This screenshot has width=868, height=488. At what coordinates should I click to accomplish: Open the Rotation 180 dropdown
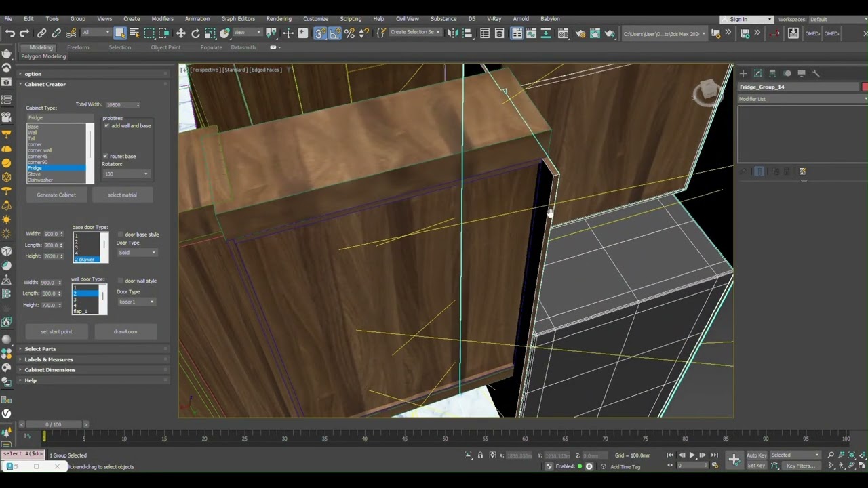[125, 174]
